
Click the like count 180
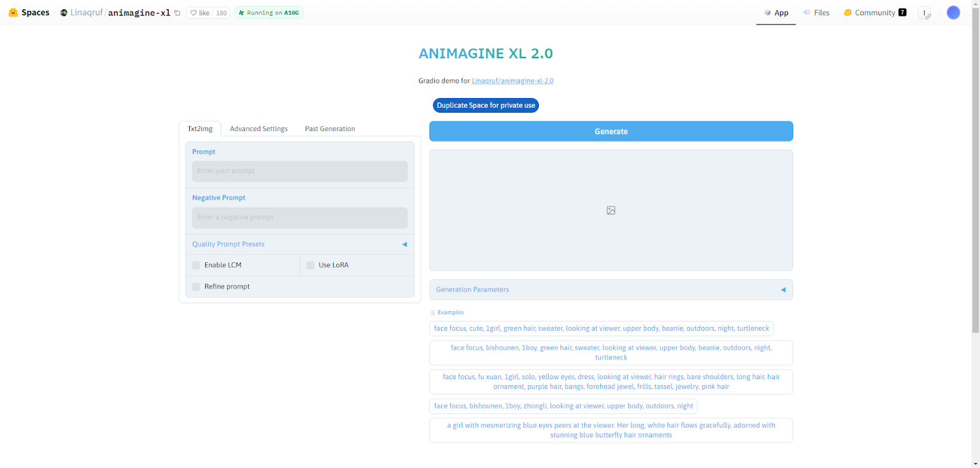tap(221, 13)
